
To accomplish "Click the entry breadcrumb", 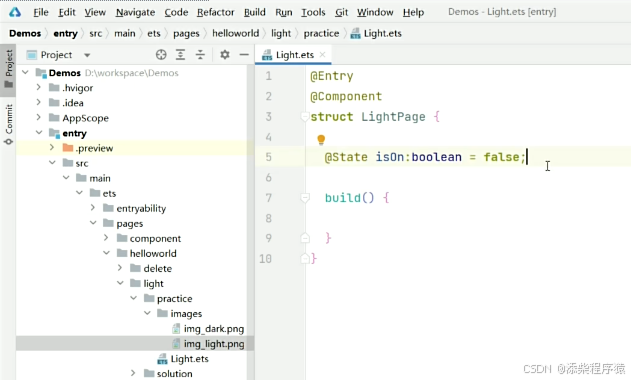I will pyautogui.click(x=65, y=33).
